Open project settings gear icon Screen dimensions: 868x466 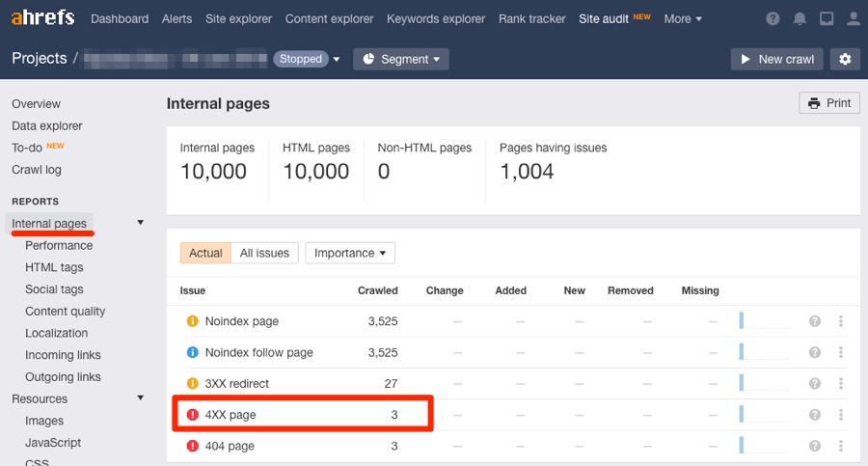tap(846, 59)
